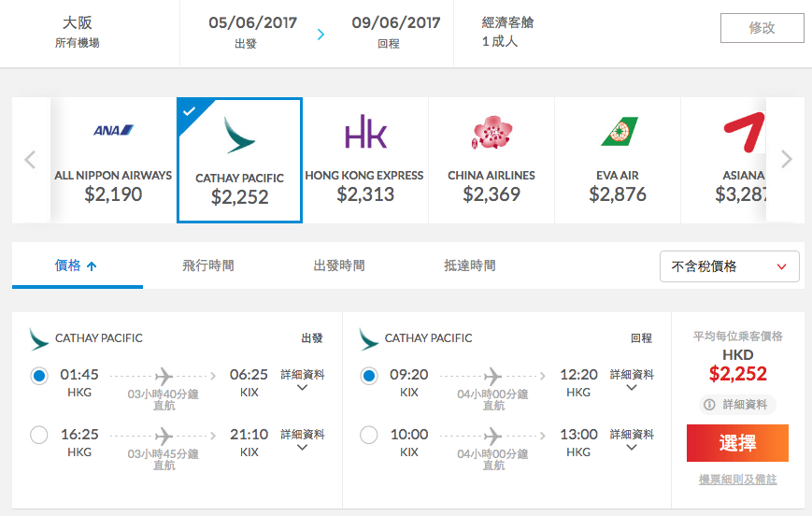
Task: Click the Hong Kong Express HK logo
Action: point(365,132)
